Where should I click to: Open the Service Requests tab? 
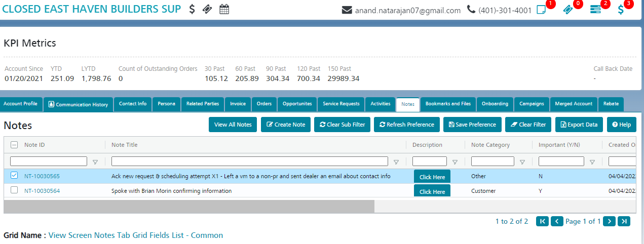[341, 104]
